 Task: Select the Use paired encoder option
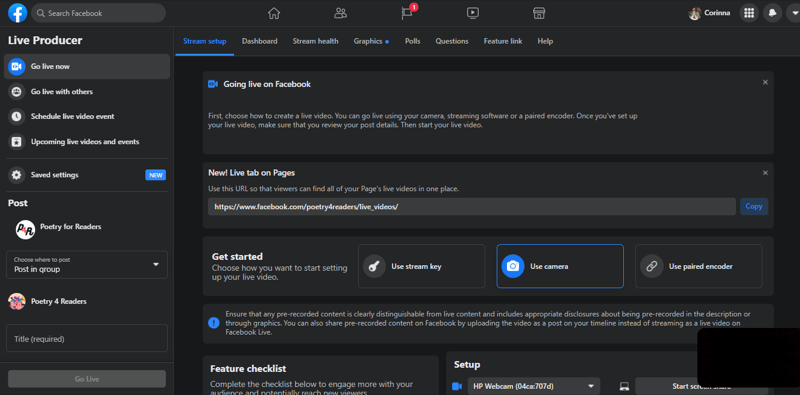click(698, 266)
